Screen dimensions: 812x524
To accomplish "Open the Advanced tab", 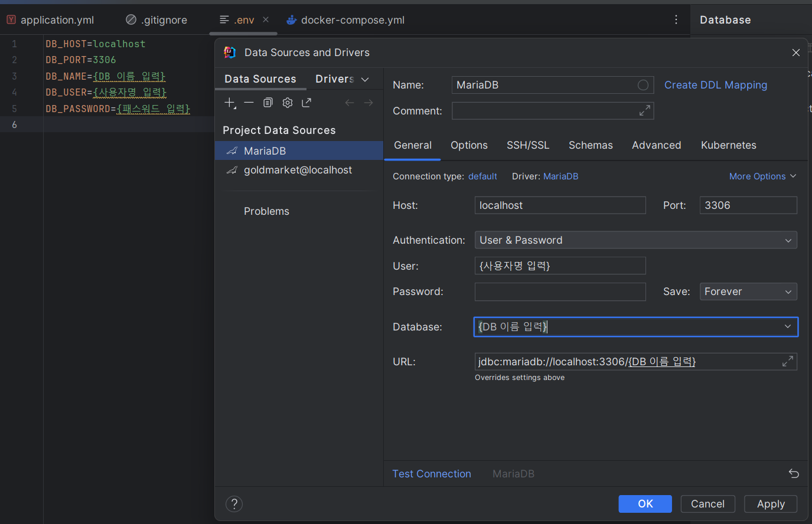I will [656, 145].
